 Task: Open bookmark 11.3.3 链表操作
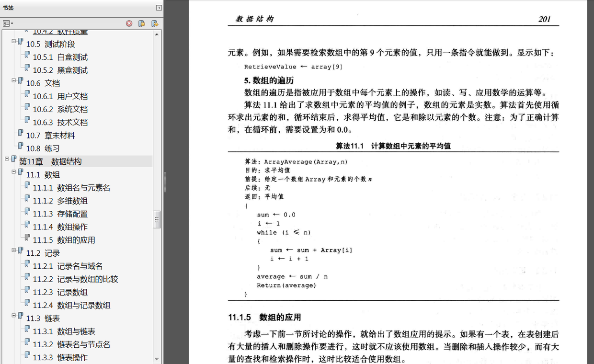(60, 357)
